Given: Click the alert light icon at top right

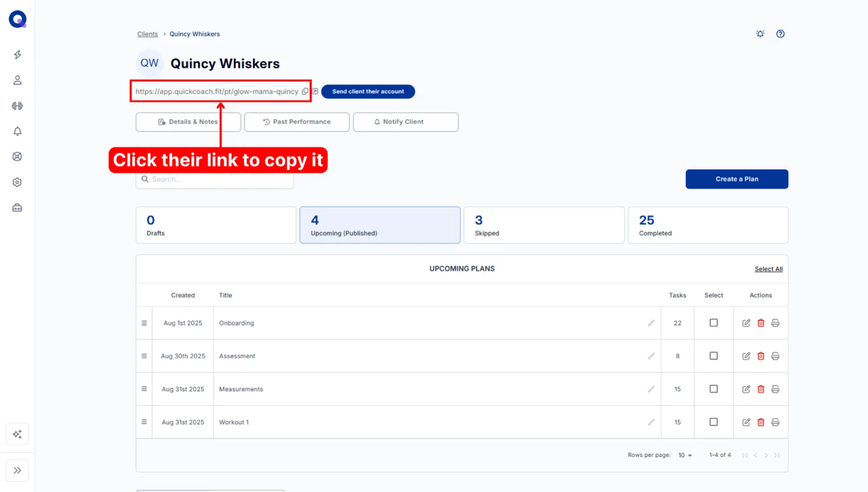Looking at the screenshot, I should click(760, 34).
